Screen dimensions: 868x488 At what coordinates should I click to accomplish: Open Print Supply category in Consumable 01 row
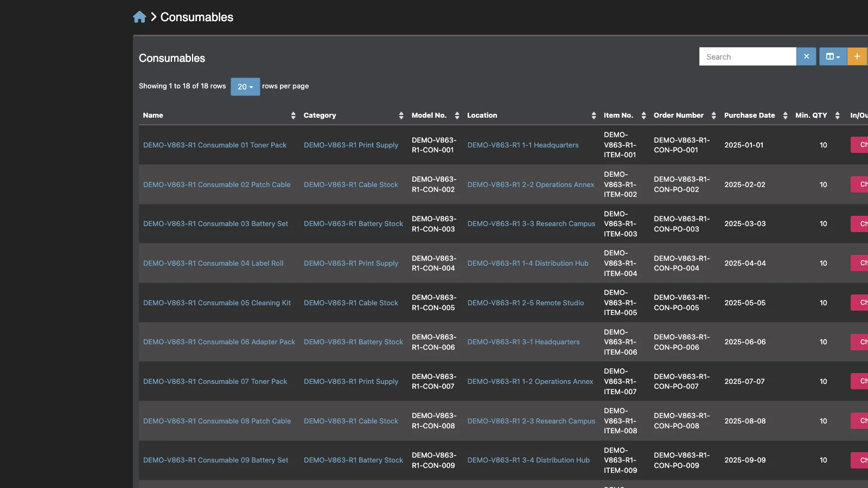[x=351, y=145]
